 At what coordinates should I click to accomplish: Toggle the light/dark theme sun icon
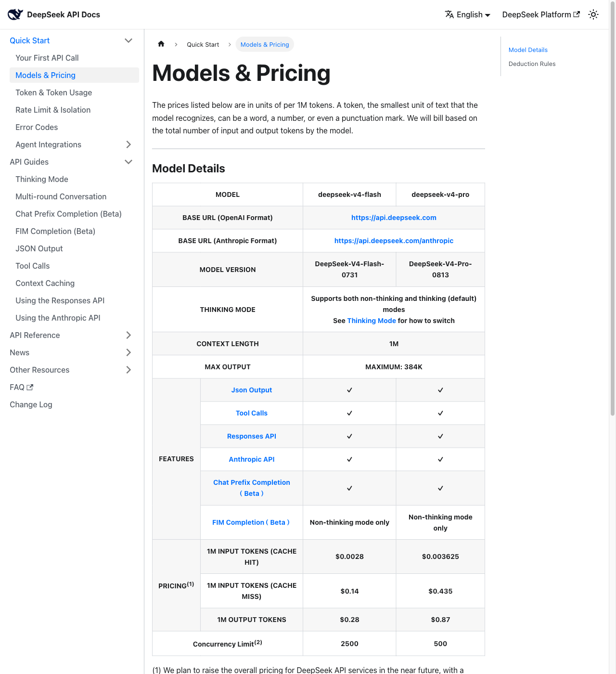point(593,14)
